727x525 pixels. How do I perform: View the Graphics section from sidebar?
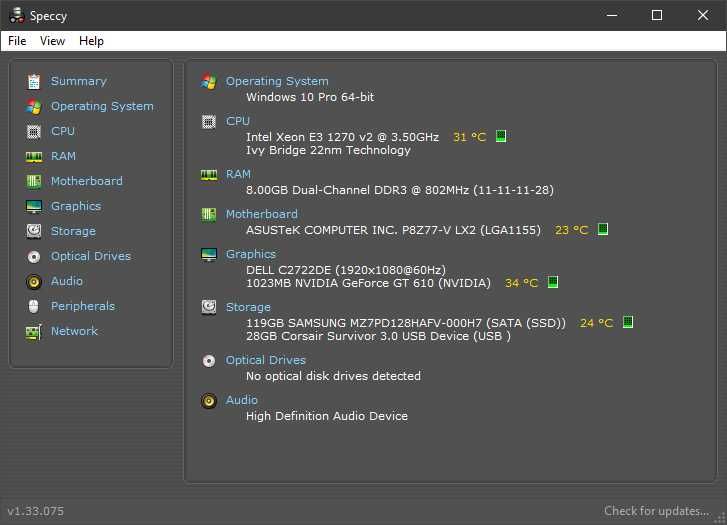[x=76, y=206]
